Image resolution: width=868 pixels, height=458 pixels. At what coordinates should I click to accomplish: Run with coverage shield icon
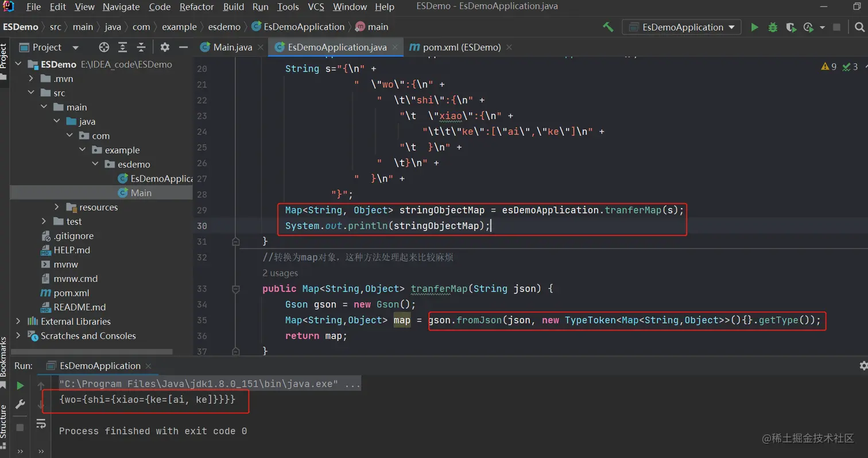[790, 27]
